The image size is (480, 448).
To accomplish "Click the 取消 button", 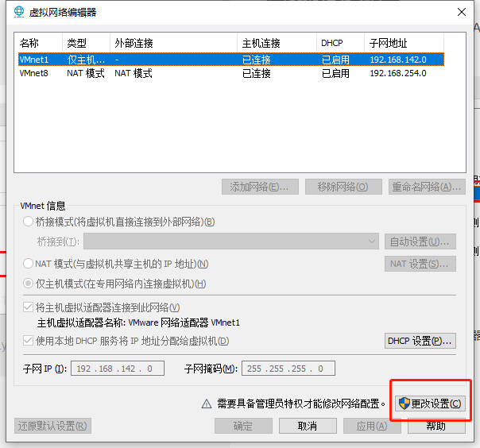I will point(308,426).
